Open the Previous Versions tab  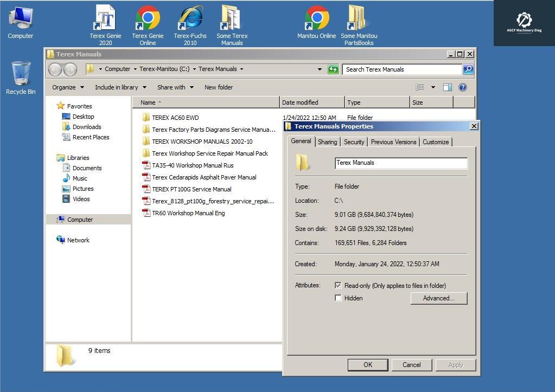coord(393,142)
